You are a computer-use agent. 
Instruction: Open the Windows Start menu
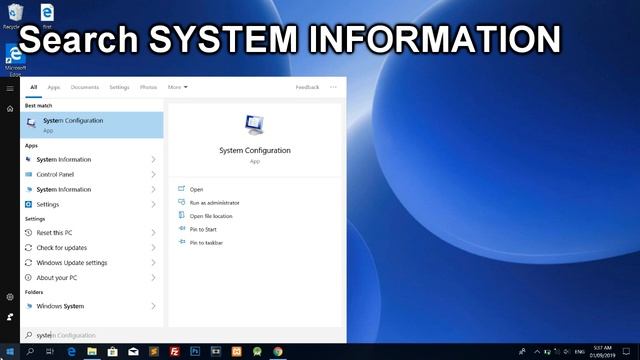[10, 351]
